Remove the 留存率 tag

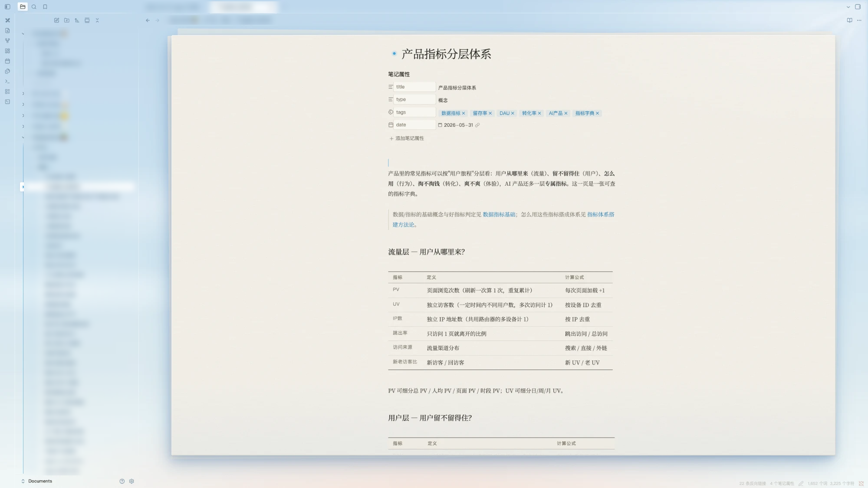(490, 113)
